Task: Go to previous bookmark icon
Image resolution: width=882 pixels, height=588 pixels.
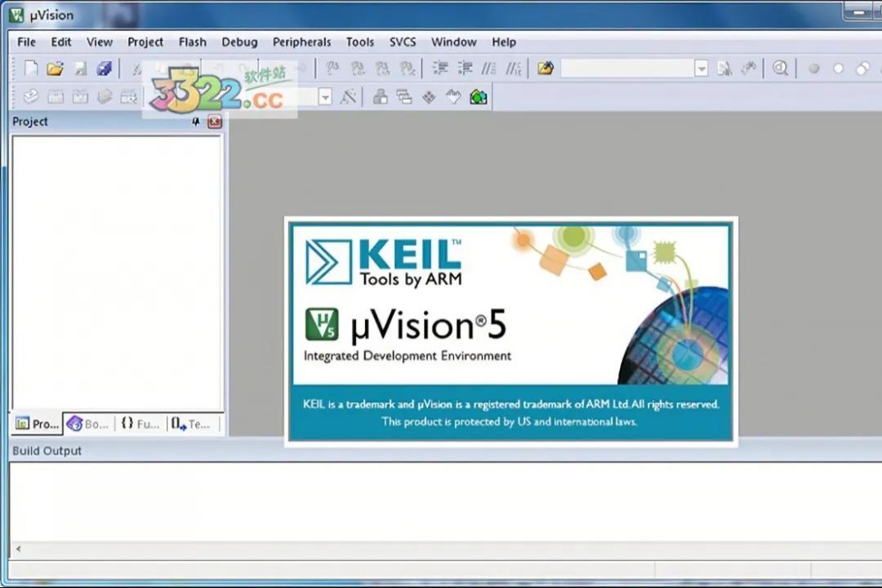Action: [357, 69]
